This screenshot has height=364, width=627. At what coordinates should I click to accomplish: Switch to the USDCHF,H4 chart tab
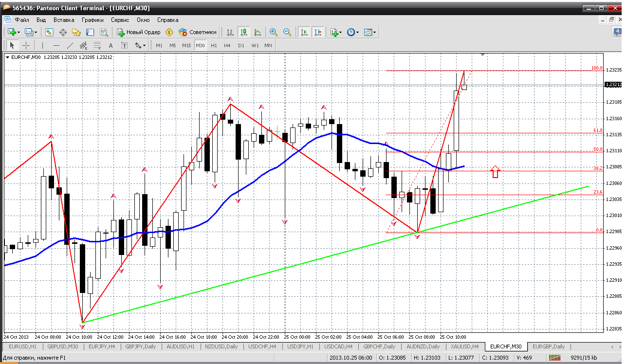[261, 346]
